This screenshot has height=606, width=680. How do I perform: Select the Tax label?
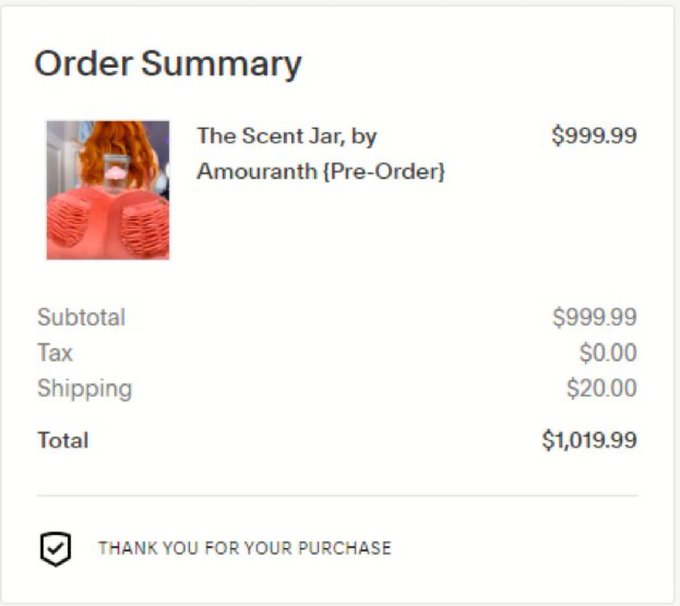point(55,352)
